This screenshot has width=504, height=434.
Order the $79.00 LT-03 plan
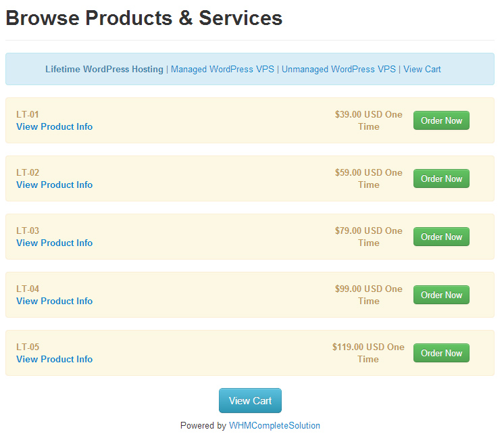pyautogui.click(x=441, y=237)
